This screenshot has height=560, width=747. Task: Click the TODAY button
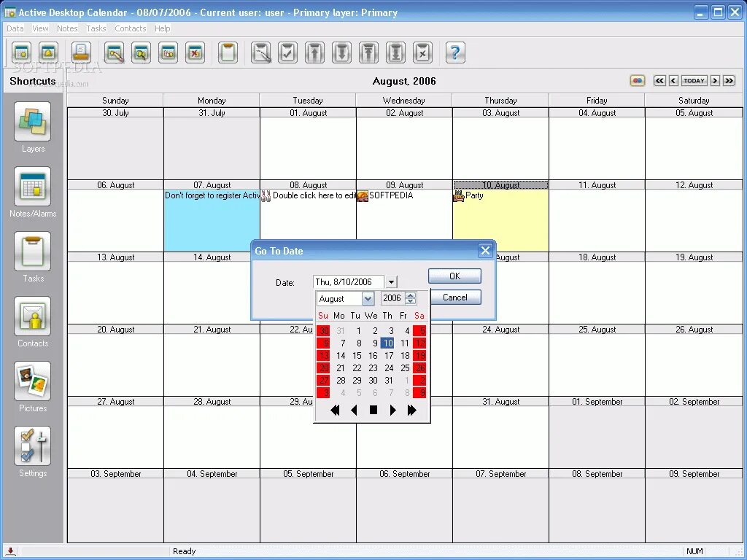[x=694, y=80]
